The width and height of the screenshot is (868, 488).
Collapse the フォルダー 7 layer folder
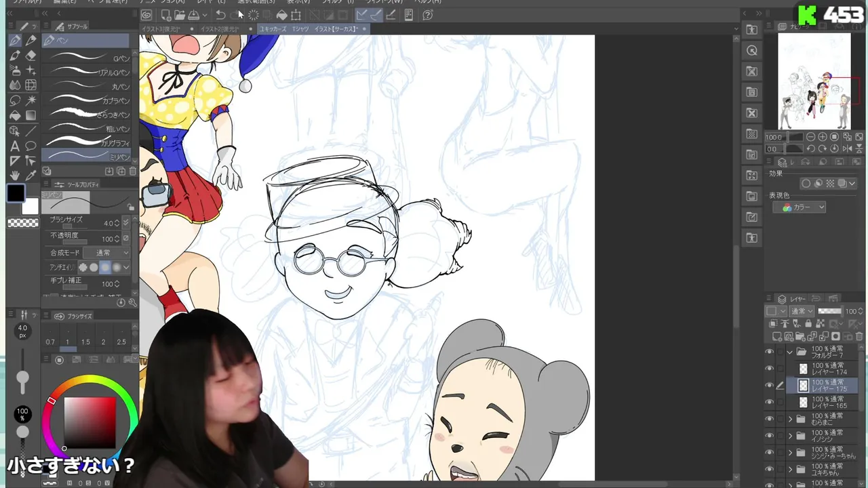789,352
